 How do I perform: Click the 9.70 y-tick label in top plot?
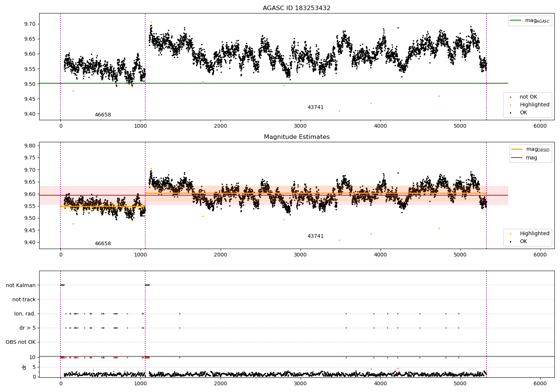(30, 24)
